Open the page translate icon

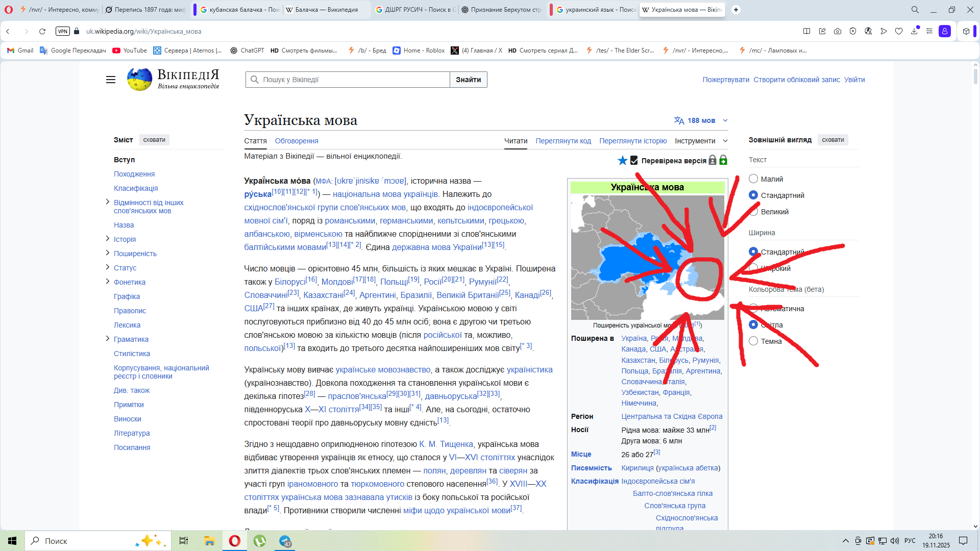click(x=868, y=31)
